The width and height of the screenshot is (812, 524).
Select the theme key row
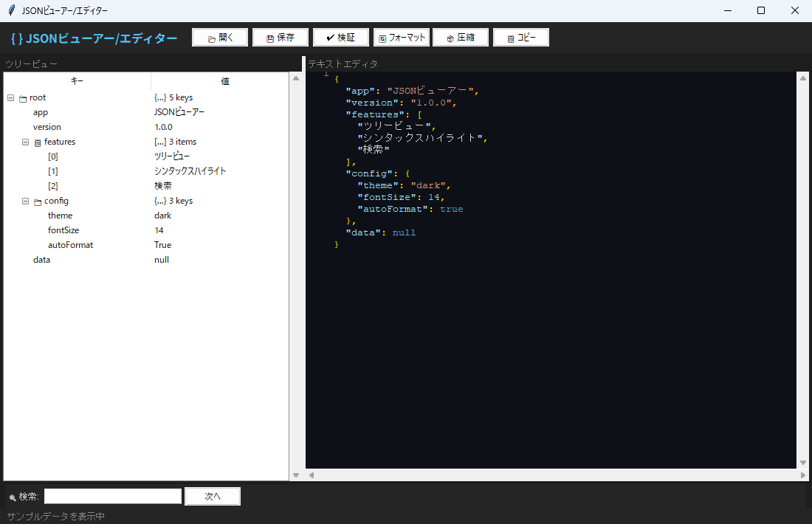coord(146,216)
